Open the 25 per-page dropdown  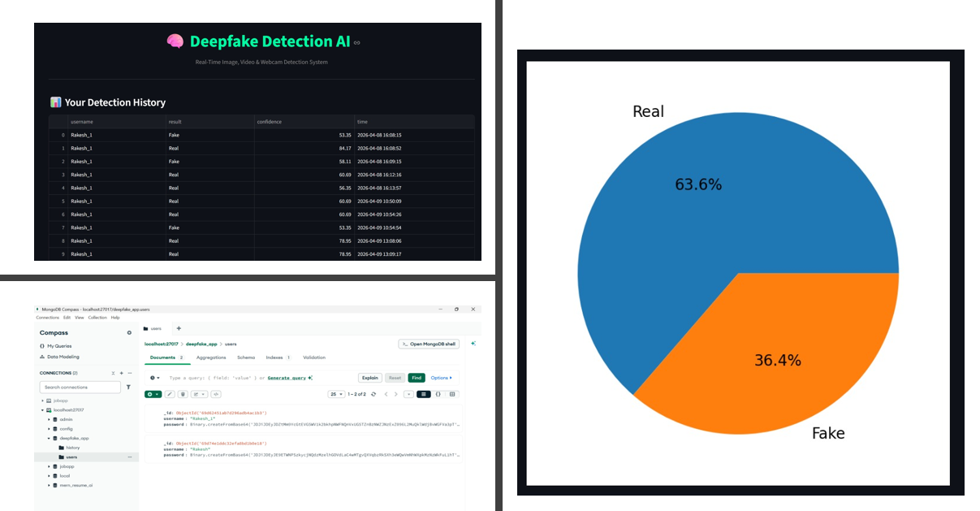(x=336, y=394)
